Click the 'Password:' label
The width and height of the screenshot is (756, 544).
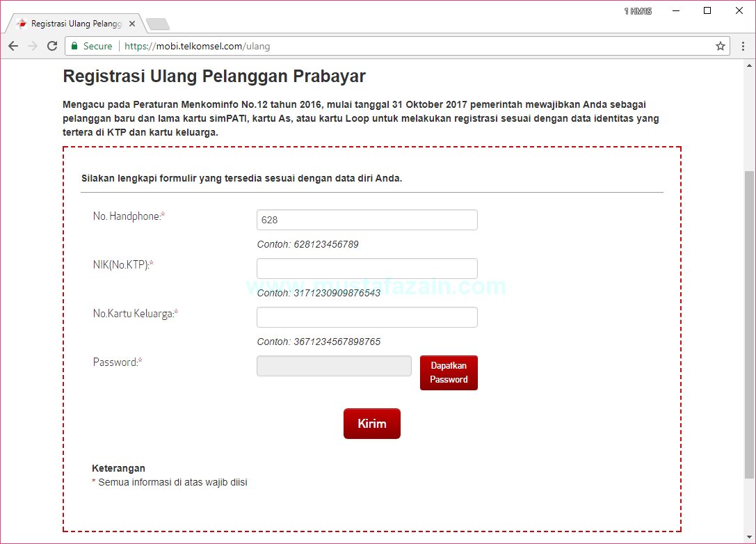(x=117, y=362)
